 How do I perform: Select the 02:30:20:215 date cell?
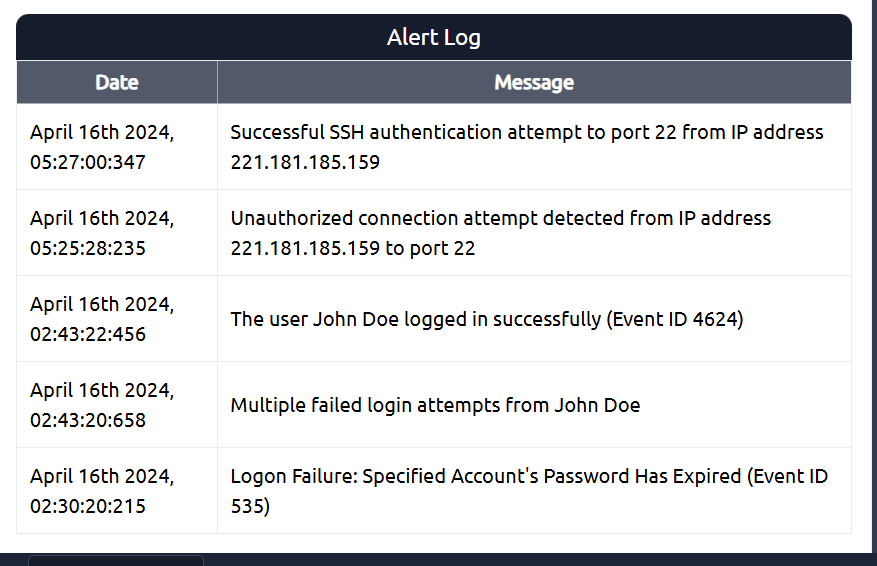click(102, 491)
